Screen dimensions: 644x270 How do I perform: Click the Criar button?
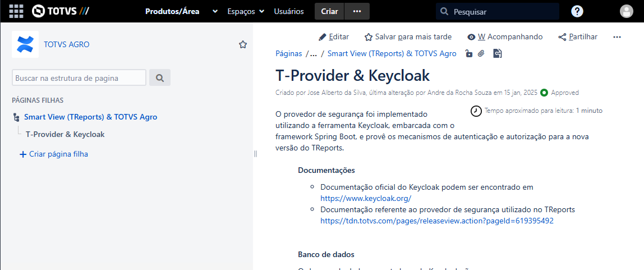(x=329, y=11)
